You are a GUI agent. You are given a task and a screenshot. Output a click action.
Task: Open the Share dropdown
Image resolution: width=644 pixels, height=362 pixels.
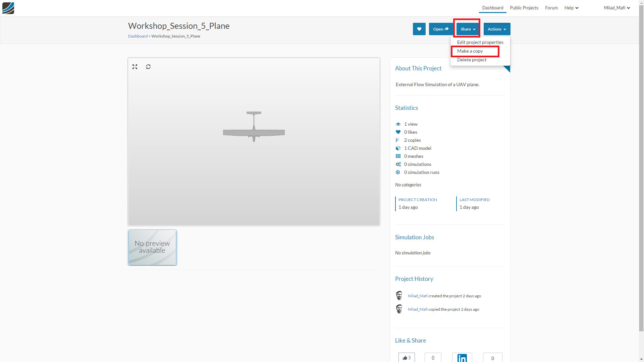[468, 29]
